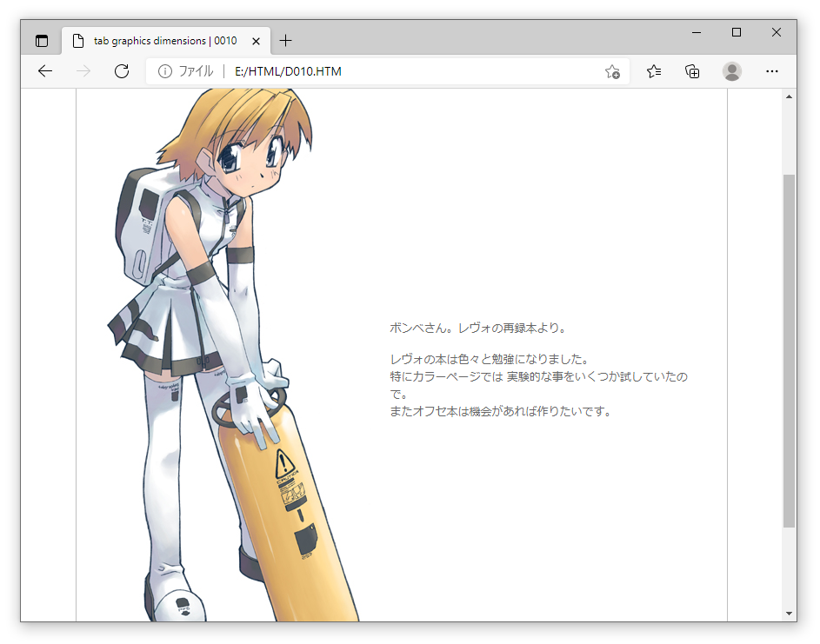
Task: Click the text ボンベさん。レヴォの再録本より。
Action: pos(478,329)
